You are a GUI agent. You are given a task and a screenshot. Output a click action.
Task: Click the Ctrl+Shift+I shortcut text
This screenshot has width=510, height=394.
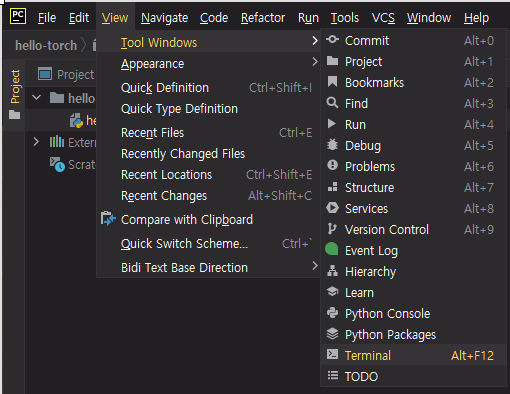280,88
